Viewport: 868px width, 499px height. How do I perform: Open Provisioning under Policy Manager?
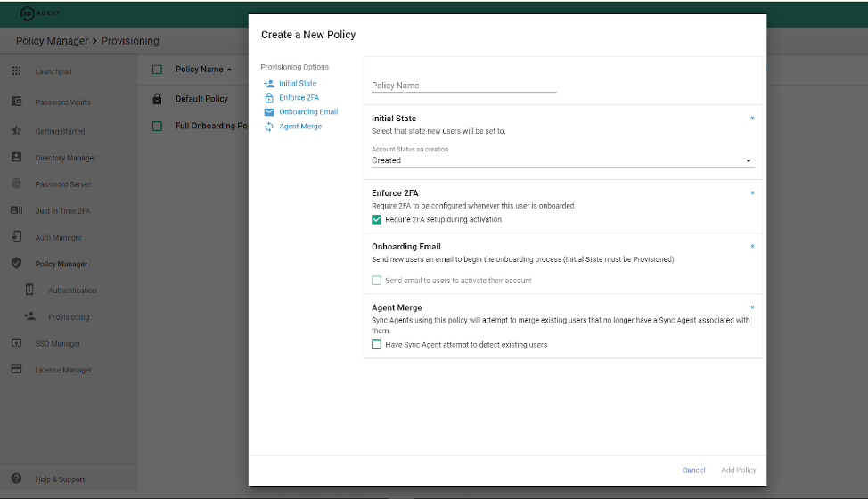(x=69, y=317)
